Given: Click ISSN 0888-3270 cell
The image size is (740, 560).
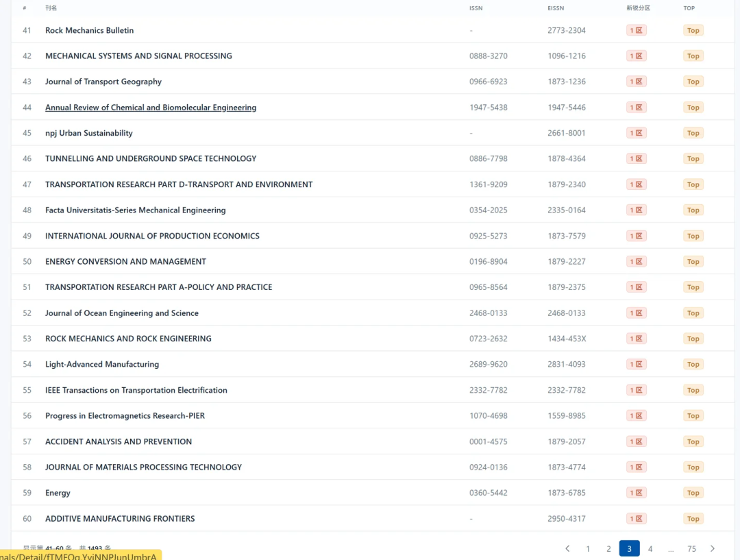Looking at the screenshot, I should point(489,56).
